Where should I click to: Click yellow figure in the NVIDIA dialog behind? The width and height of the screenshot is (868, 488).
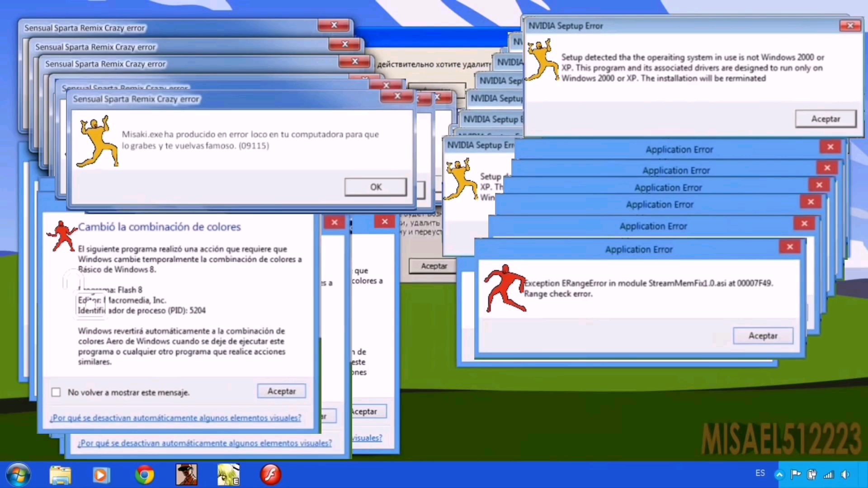click(x=461, y=178)
